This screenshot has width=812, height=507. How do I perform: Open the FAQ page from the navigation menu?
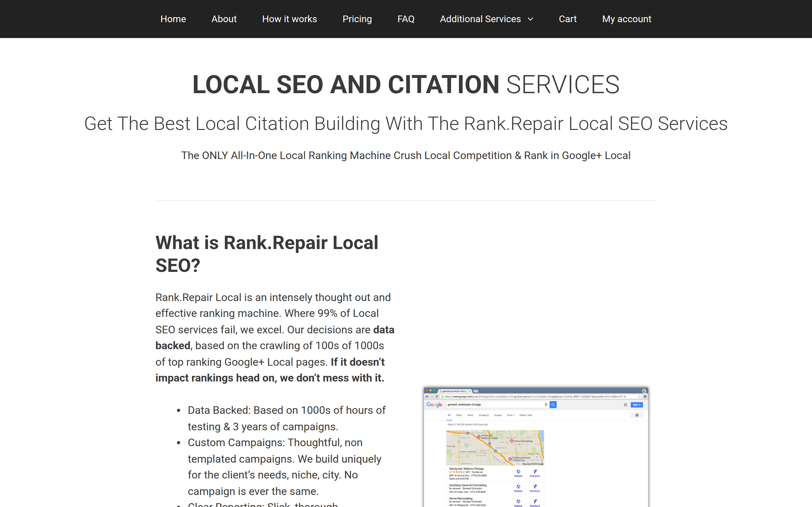[406, 19]
